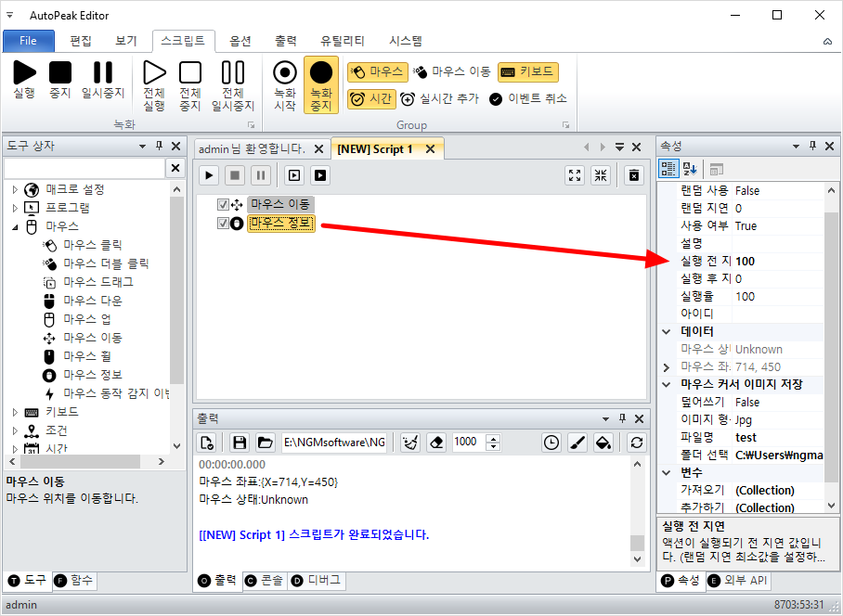Expand the 프로그램 tree node
This screenshot has width=843, height=616.
(x=15, y=208)
